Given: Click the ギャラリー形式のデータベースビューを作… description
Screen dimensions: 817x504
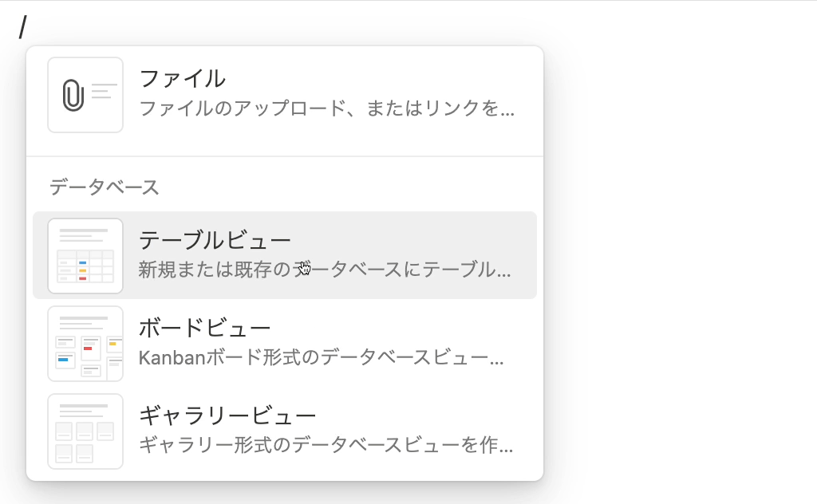Looking at the screenshot, I should tap(326, 445).
